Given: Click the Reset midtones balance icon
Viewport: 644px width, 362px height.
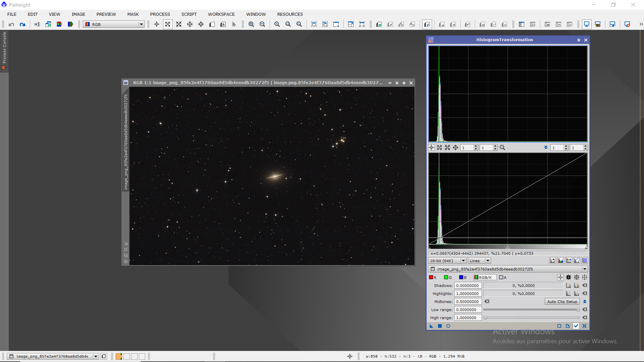Looking at the screenshot, I should pos(487,302).
